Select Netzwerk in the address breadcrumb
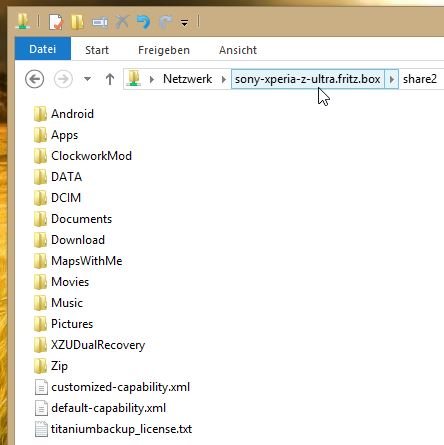This screenshot has width=444, height=445. [x=188, y=79]
